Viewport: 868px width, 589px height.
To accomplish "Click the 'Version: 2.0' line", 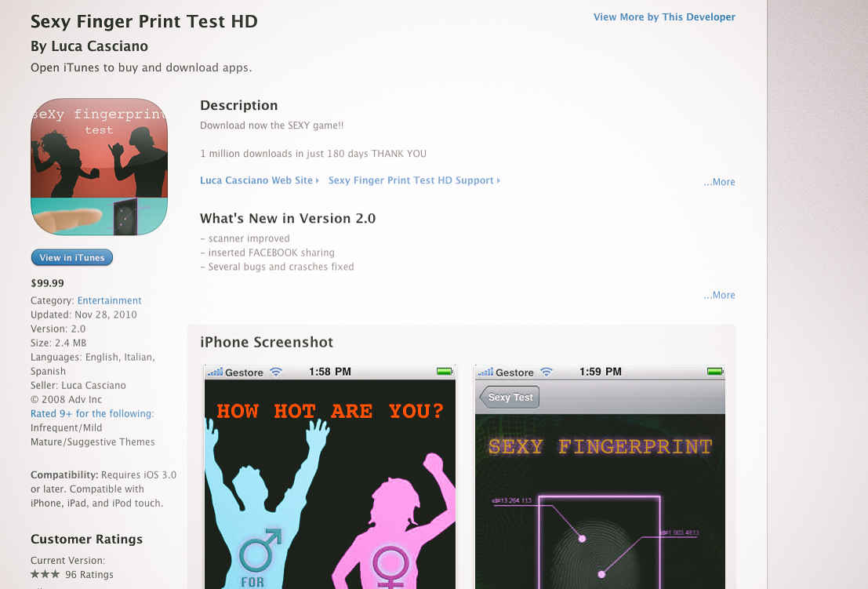I will pyautogui.click(x=58, y=329).
